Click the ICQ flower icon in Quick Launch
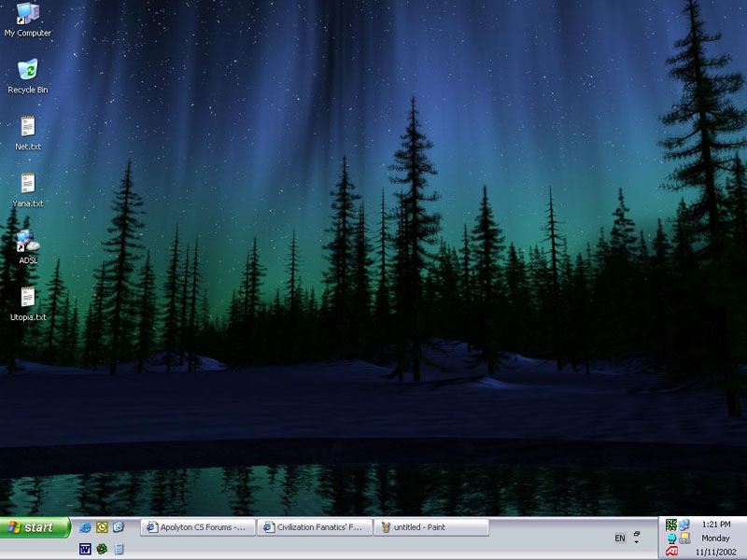The width and height of the screenshot is (747, 560). coord(102,549)
